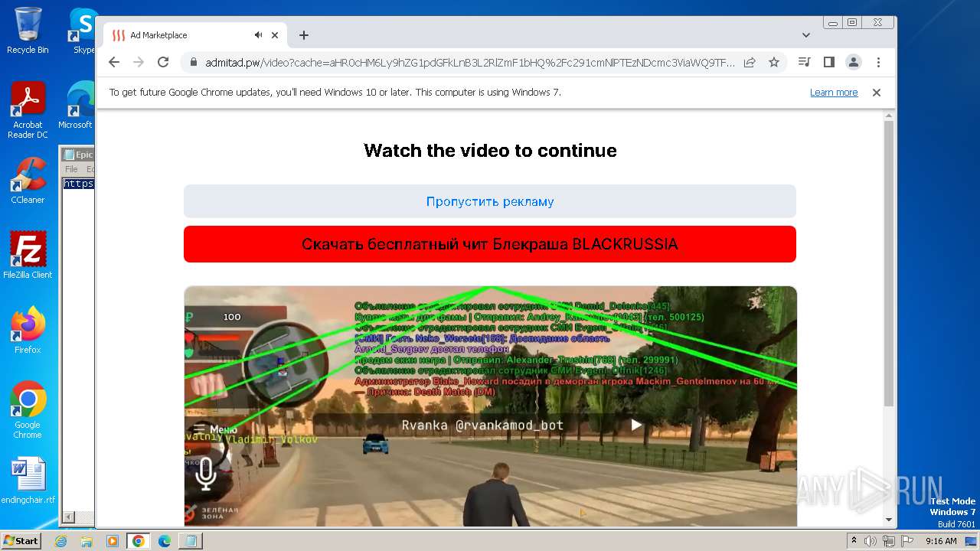This screenshot has height=551, width=980.
Task: Share this page from address bar
Action: (x=750, y=62)
